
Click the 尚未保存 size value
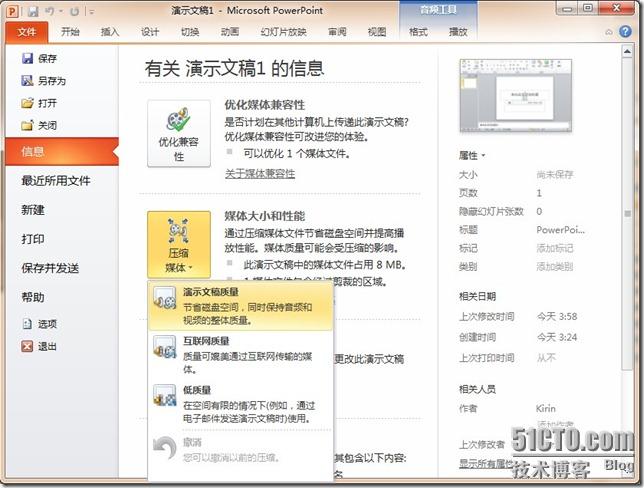coord(555,175)
